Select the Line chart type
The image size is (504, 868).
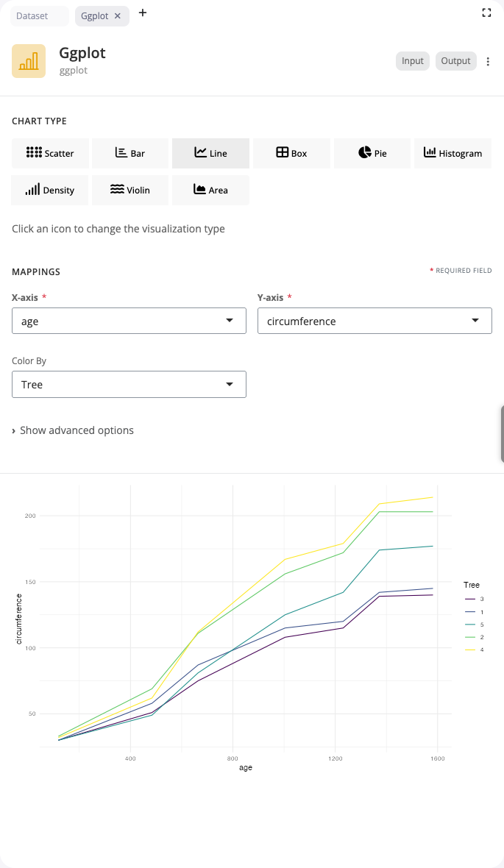pos(210,153)
